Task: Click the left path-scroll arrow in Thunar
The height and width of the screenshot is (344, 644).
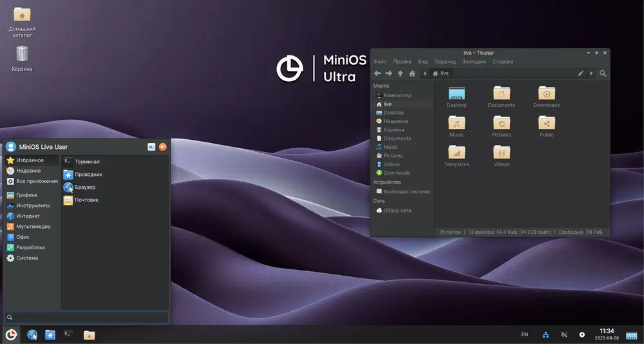Action: pyautogui.click(x=424, y=73)
